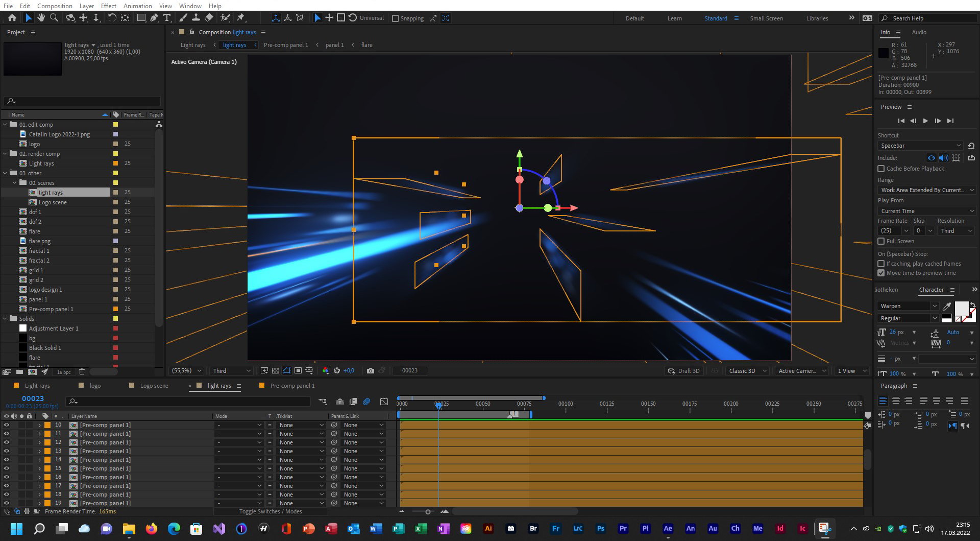Click the text fill color swatch

click(962, 308)
